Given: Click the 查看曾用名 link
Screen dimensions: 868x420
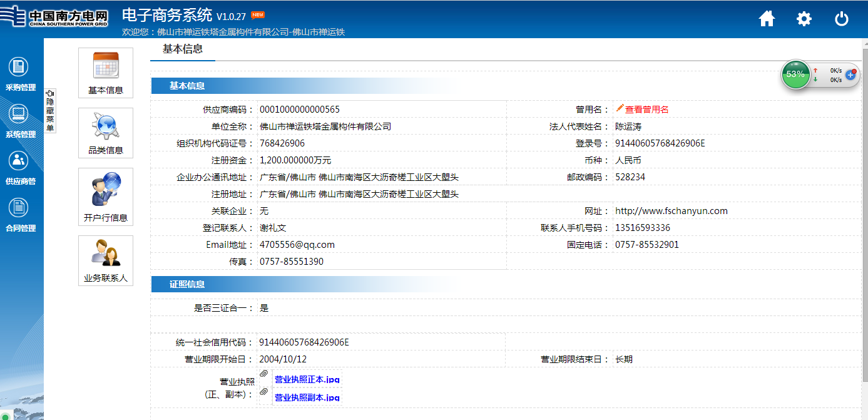Looking at the screenshot, I should point(646,110).
